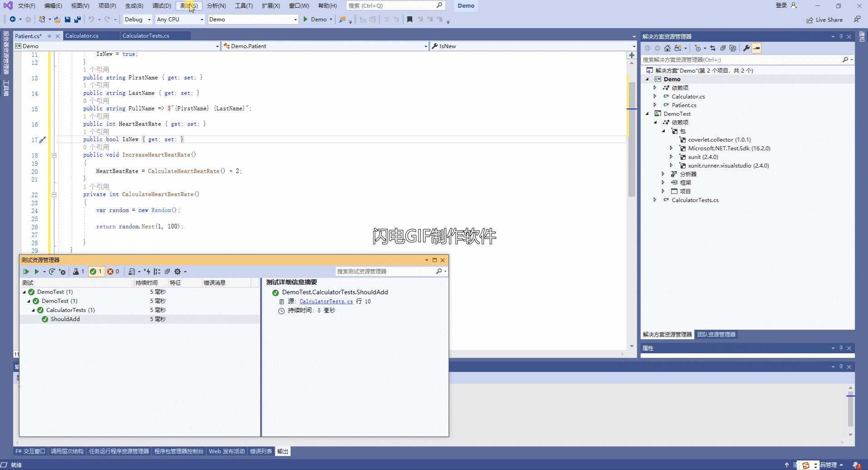Run all tests in Test Explorer

tap(26, 272)
